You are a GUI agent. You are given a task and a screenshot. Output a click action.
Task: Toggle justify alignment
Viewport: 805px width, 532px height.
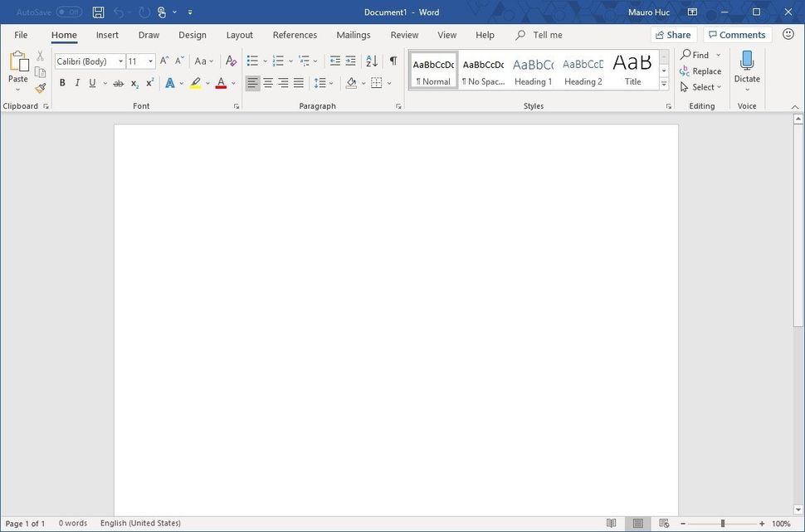(x=298, y=82)
